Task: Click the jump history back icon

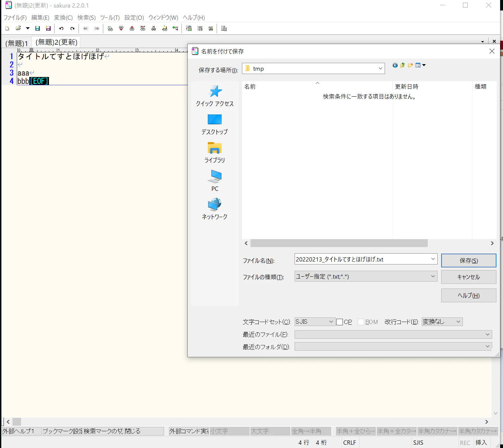Action: coord(85,29)
